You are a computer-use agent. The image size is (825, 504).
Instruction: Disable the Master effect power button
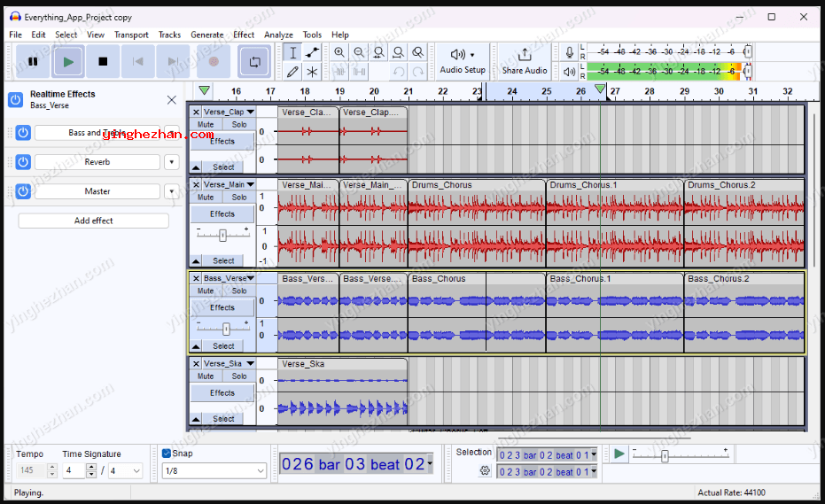point(23,191)
